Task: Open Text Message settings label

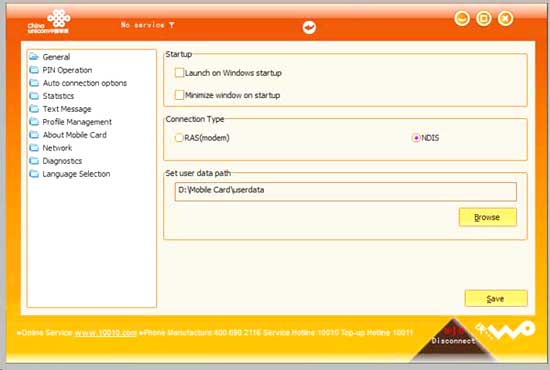Action: 67,109
